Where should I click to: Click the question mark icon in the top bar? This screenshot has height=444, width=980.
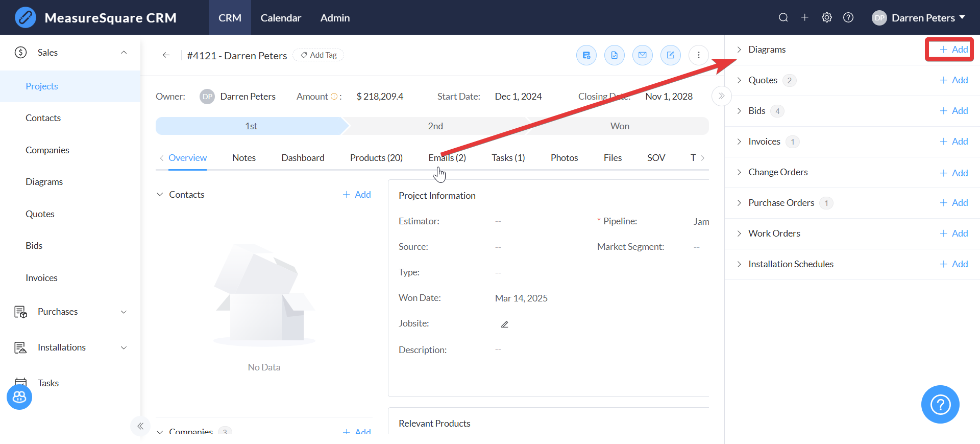coord(848,18)
